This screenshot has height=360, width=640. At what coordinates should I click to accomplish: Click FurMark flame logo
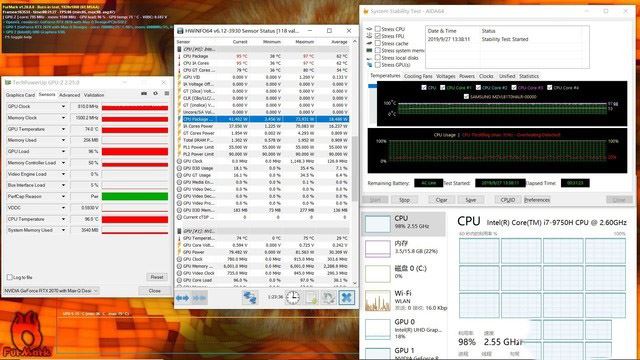(x=27, y=335)
